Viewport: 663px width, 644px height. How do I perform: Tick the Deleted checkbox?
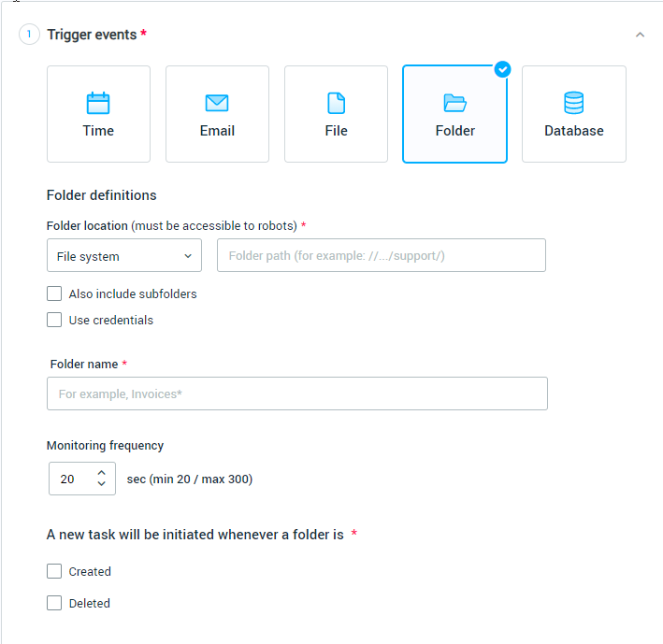54,603
